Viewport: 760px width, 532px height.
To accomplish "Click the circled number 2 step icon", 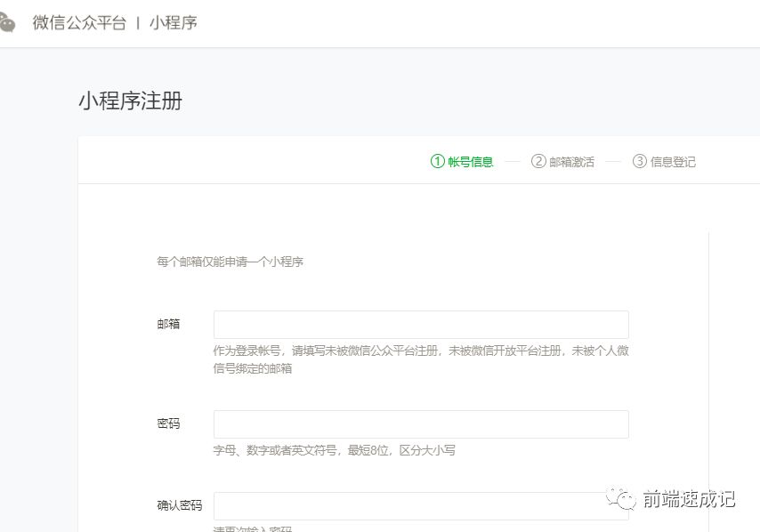I will coord(538,161).
